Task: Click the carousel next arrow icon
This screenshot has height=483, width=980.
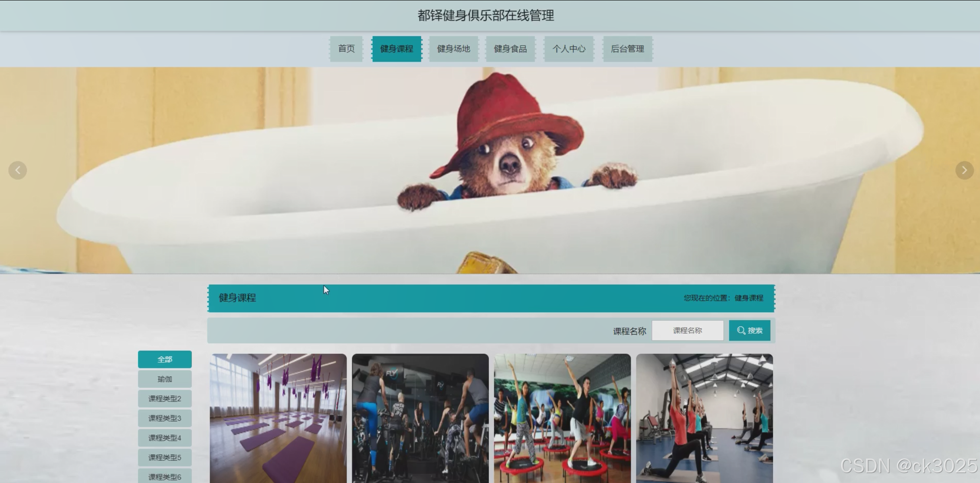Action: 964,170
